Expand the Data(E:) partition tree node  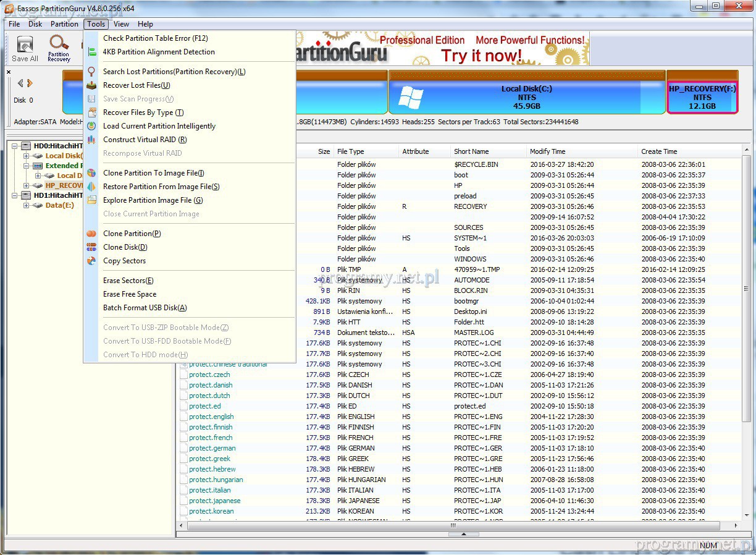click(x=27, y=205)
